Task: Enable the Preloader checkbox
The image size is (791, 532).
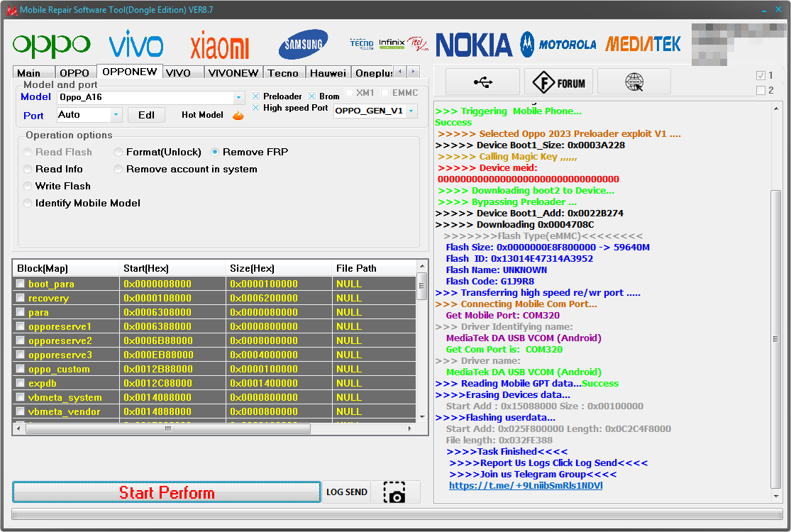Action: (x=256, y=96)
